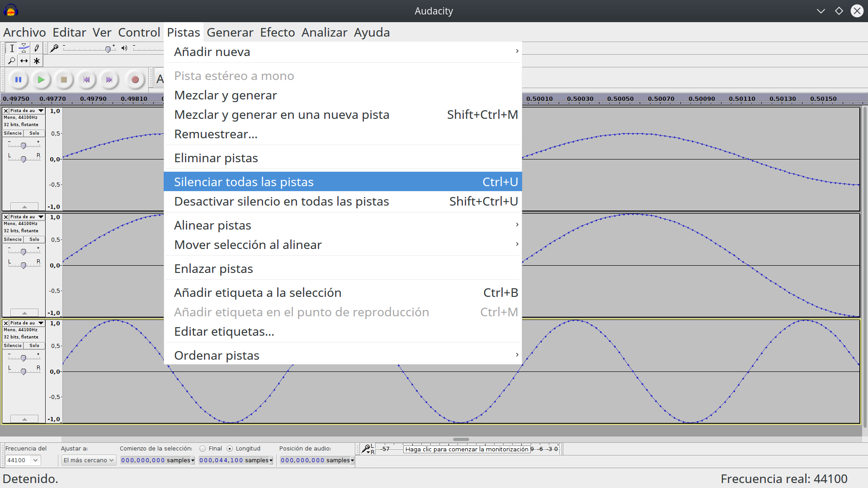Select the Multi-tool asterisk
868x488 pixels.
pyautogui.click(x=37, y=61)
